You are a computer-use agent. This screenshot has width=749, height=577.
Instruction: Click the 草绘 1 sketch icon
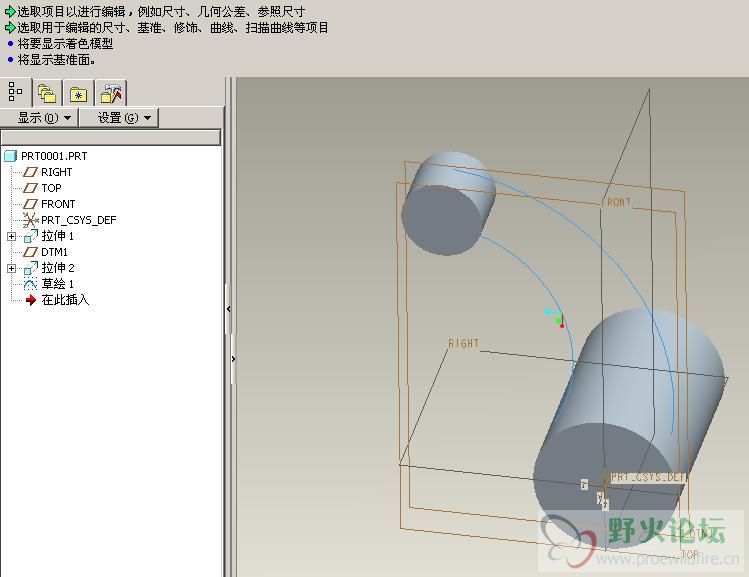coord(31,284)
